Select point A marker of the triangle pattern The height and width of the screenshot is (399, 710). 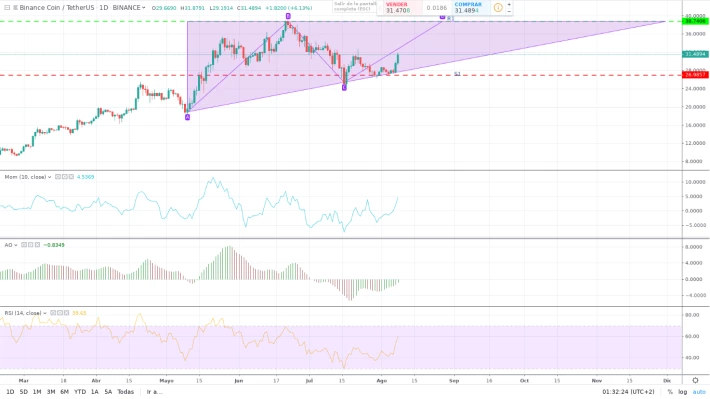click(187, 117)
